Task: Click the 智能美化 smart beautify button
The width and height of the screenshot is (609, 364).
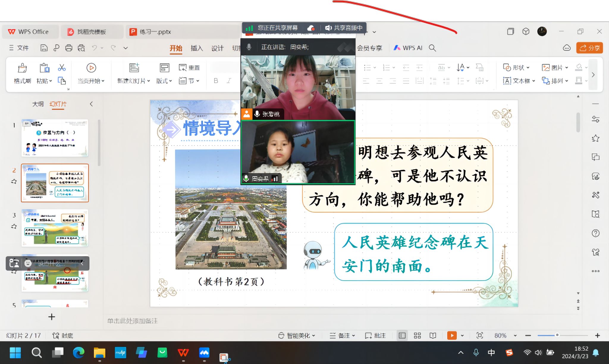Action: click(x=296, y=335)
